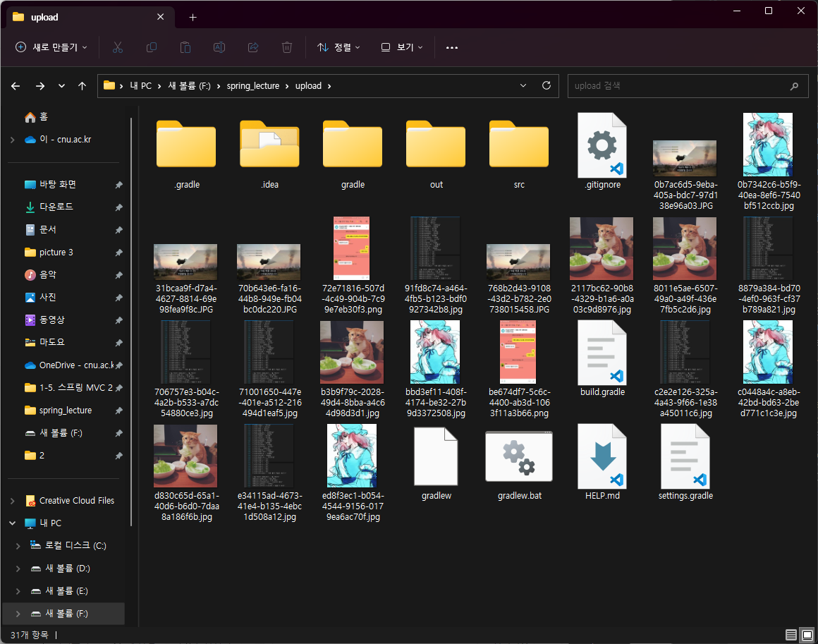The width and height of the screenshot is (818, 644).
Task: Click the Rename icon in toolbar
Action: pos(219,47)
